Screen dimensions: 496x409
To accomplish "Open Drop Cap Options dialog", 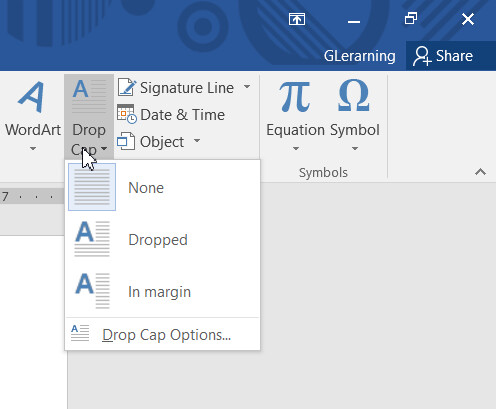I will 162,334.
